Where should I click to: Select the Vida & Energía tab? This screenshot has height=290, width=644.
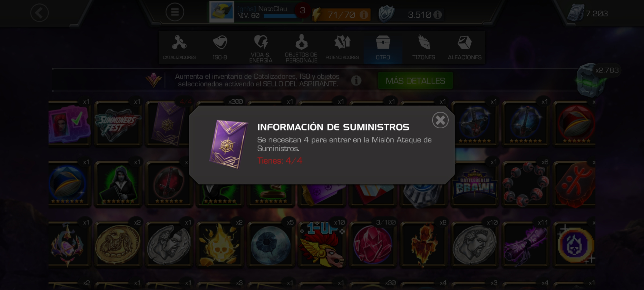[261, 48]
